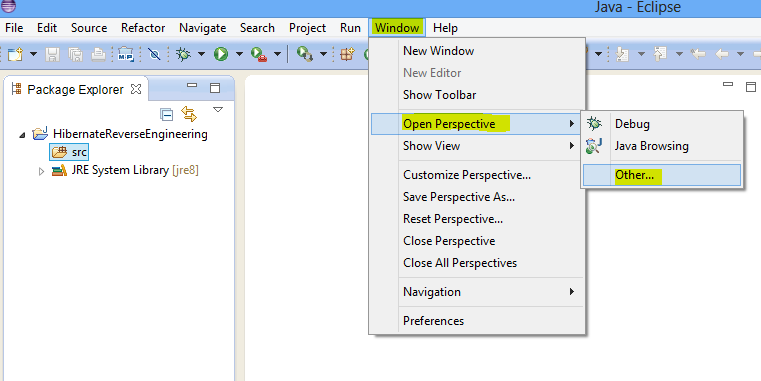The width and height of the screenshot is (761, 381).
Task: Open the Back history dropdown arrow
Action: pos(740,54)
